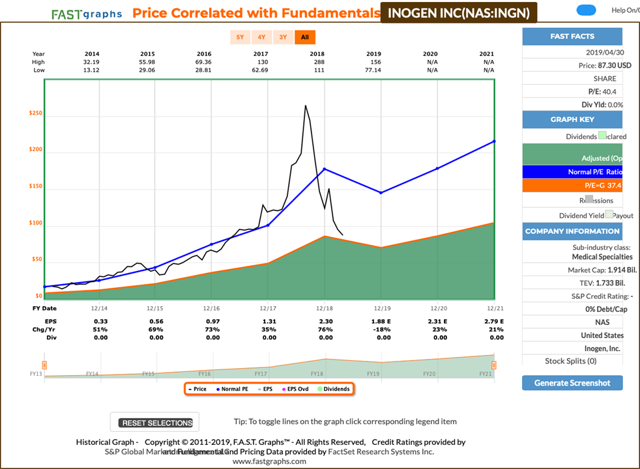Toggle the blue Help switch
640x469 pixels.
click(x=586, y=10)
